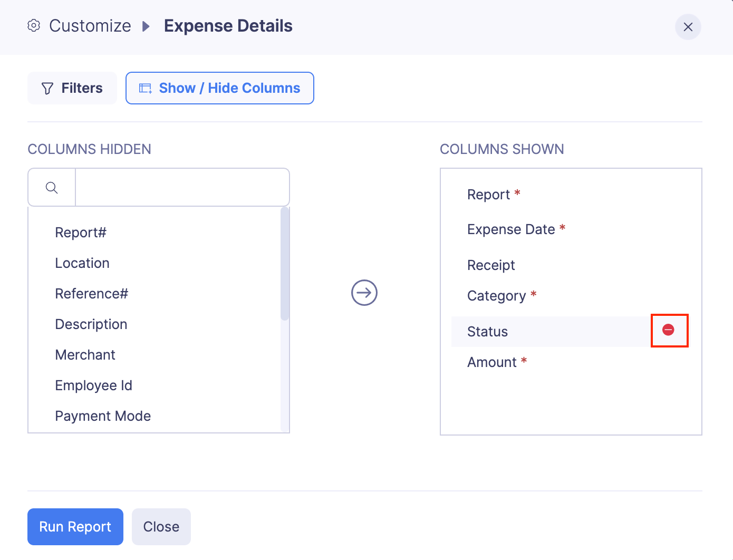Choose Payment Mode in hidden columns

tap(103, 416)
